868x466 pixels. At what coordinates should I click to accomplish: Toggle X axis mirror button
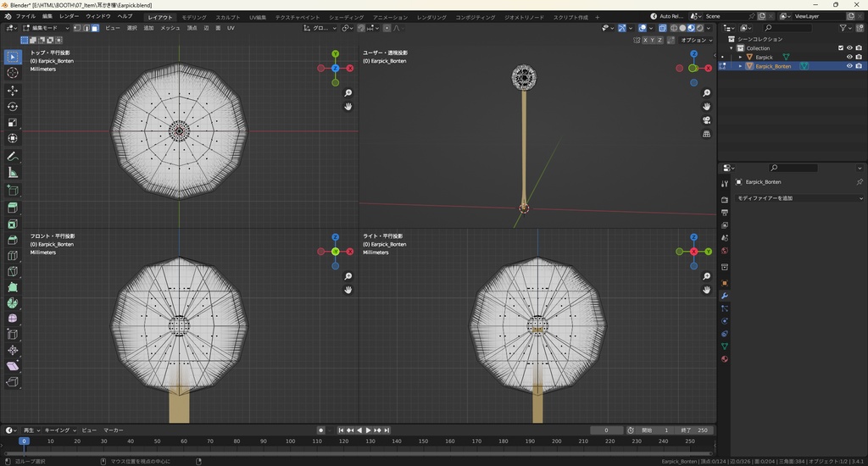(x=645, y=40)
